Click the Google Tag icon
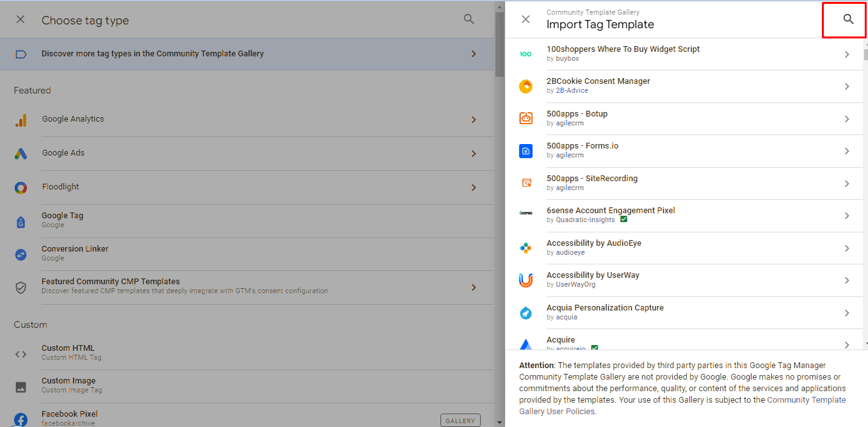The height and width of the screenshot is (427, 868). click(20, 222)
